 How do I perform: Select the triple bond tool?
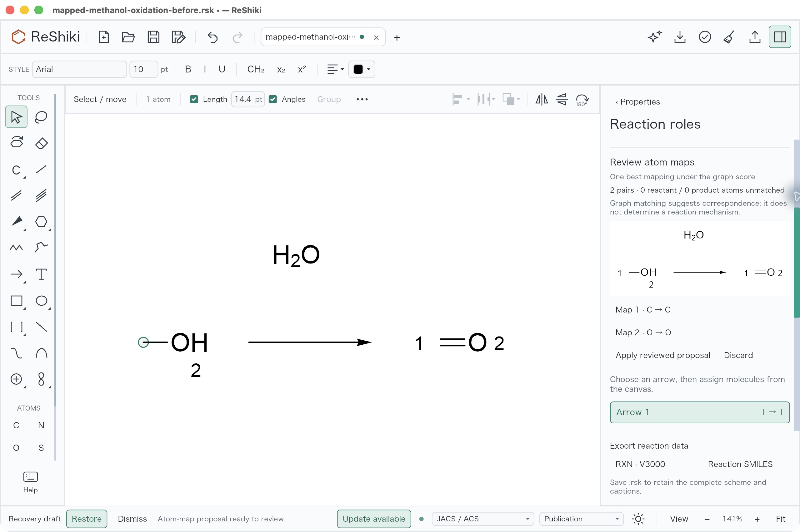41,195
